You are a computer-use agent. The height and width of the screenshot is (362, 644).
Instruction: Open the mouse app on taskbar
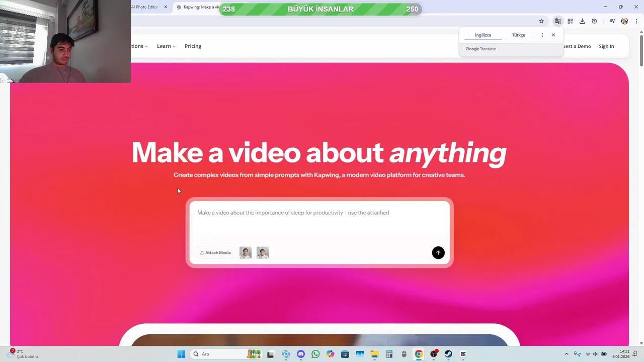tap(404, 354)
